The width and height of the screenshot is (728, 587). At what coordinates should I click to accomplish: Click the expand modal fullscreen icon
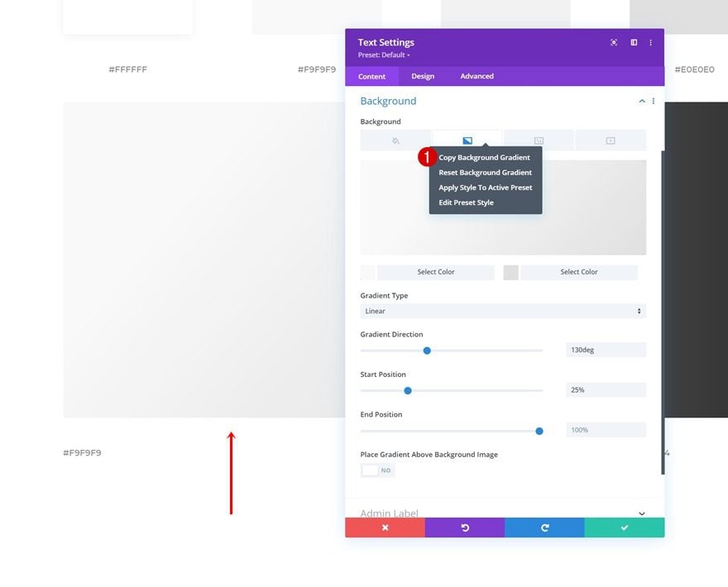click(x=614, y=43)
